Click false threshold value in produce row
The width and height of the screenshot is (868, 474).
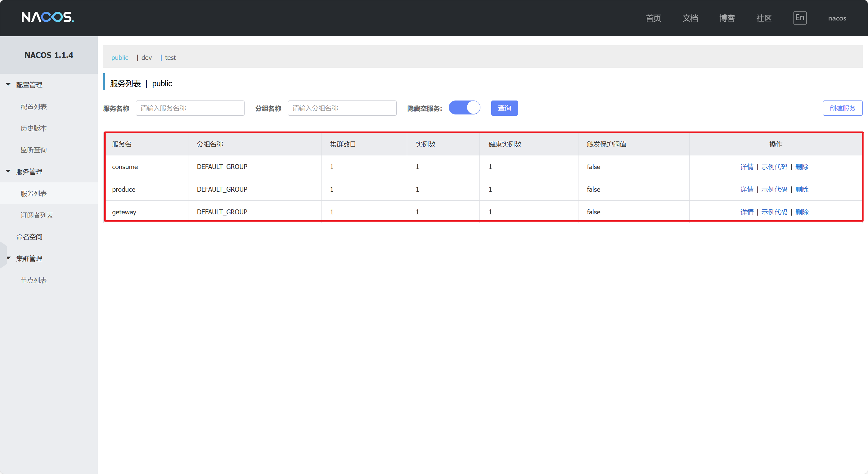[x=593, y=189]
